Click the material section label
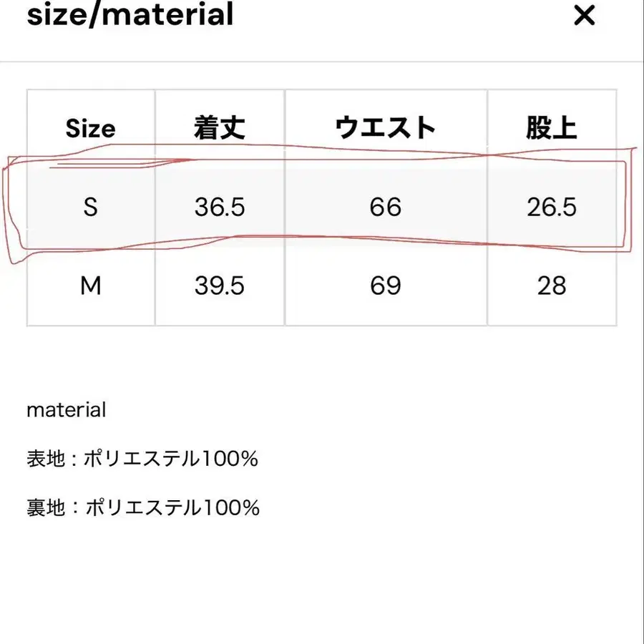The height and width of the screenshot is (644, 644). pyautogui.click(x=67, y=410)
